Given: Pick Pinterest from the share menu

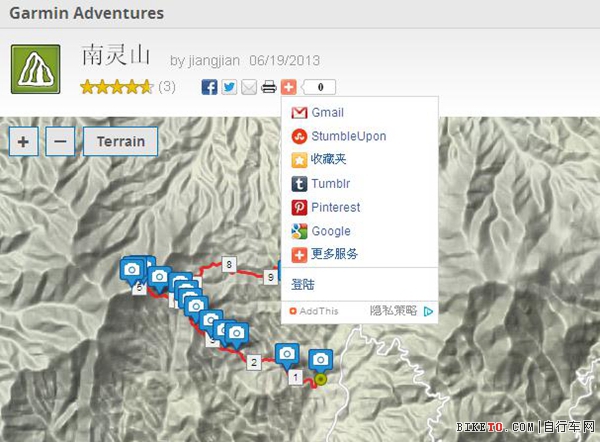Looking at the screenshot, I should pyautogui.click(x=335, y=207).
